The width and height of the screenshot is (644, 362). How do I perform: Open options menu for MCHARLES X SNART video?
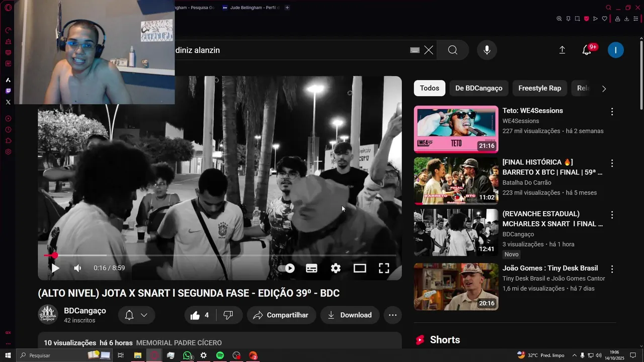612,215
